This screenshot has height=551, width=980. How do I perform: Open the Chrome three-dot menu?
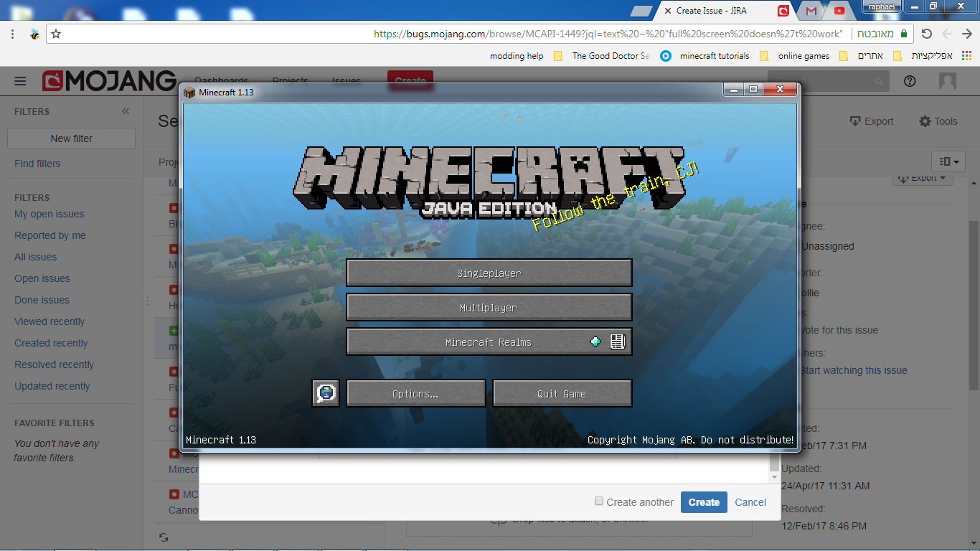[13, 34]
